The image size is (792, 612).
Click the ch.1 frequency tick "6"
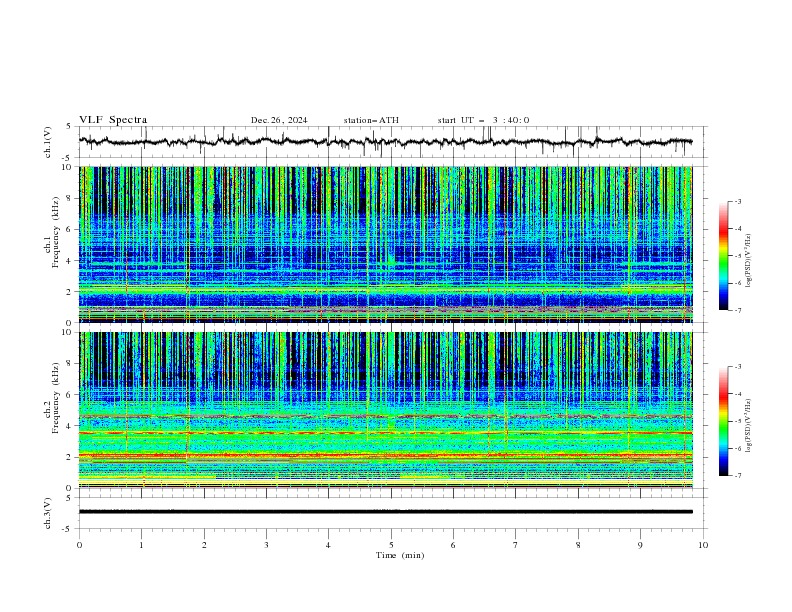click(x=69, y=229)
